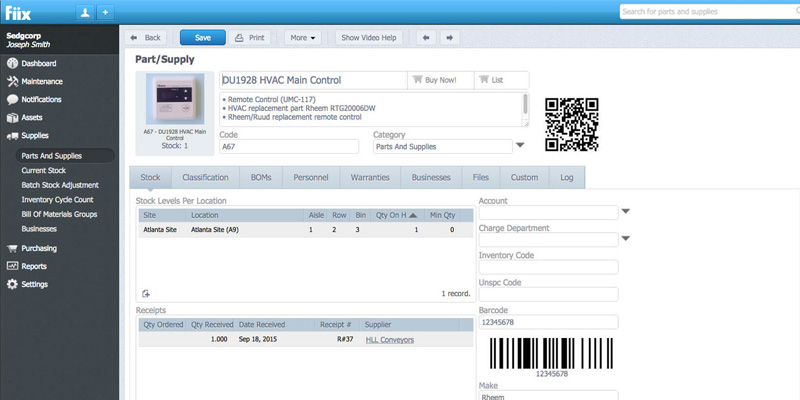The width and height of the screenshot is (800, 400).
Task: Expand the Category dropdown arrow
Action: point(520,145)
